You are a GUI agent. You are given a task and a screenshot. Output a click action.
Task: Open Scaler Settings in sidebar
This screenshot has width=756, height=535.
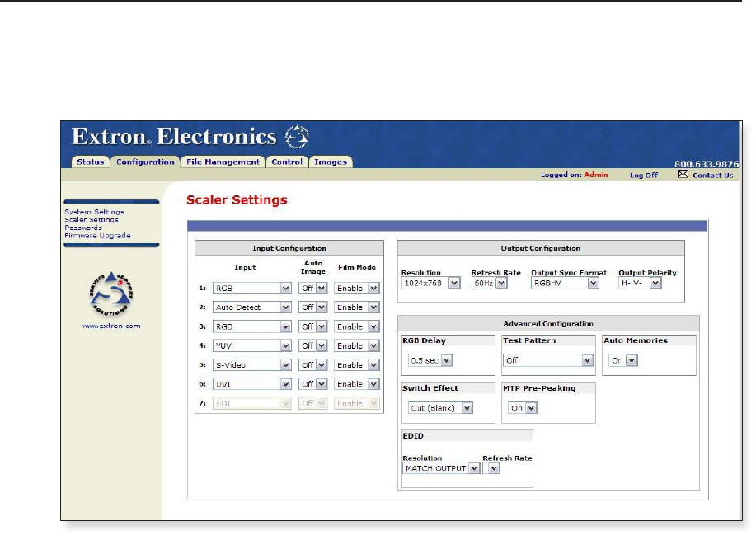(92, 220)
